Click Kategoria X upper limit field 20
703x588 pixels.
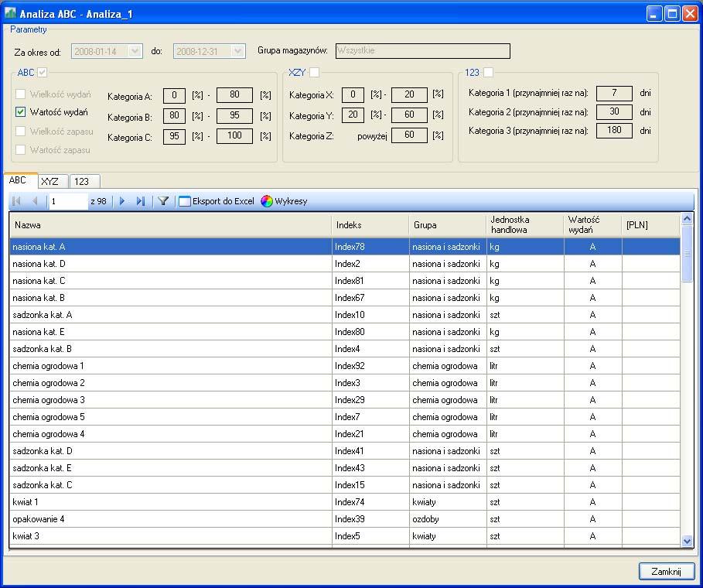409,94
